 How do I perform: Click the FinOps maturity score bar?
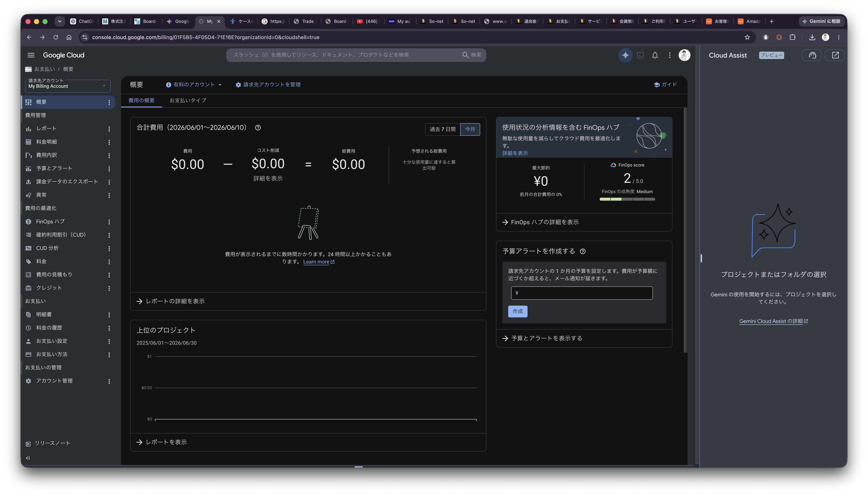[627, 199]
